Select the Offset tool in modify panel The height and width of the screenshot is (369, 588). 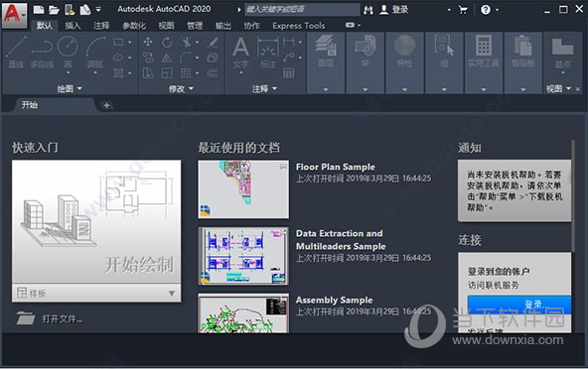pos(213,73)
